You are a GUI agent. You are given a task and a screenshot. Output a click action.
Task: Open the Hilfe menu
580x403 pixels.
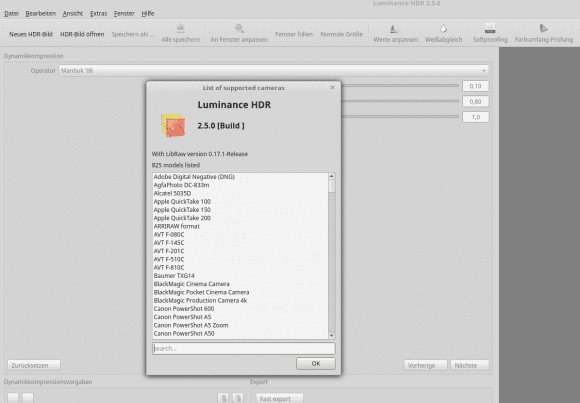pos(148,13)
